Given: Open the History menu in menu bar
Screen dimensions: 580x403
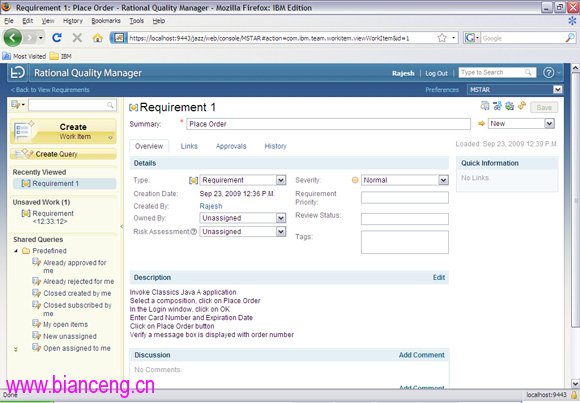Looking at the screenshot, I should click(72, 21).
